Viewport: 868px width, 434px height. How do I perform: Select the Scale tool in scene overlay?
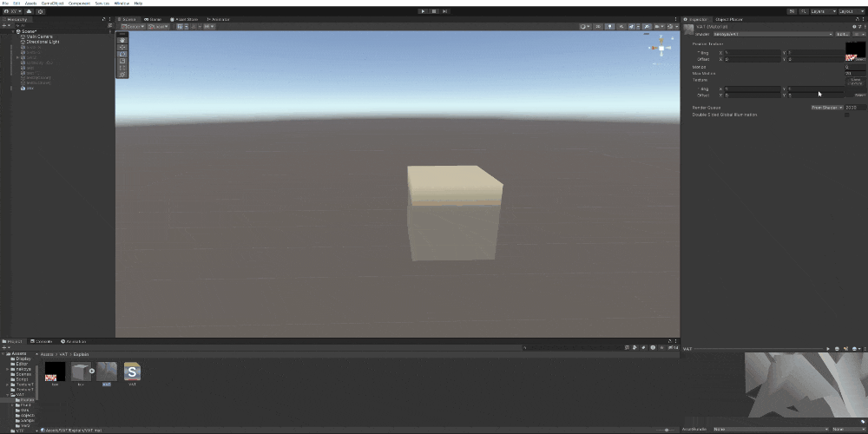point(122,61)
